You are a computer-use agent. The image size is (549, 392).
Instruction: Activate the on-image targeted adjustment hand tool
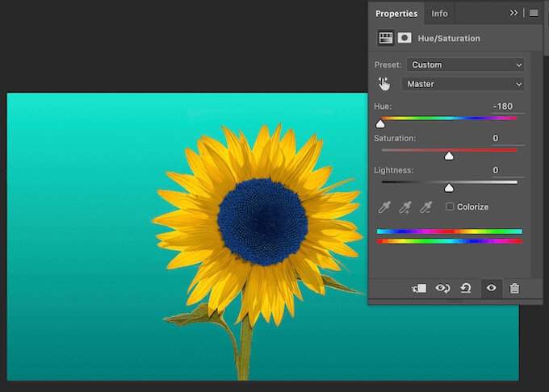pyautogui.click(x=383, y=84)
